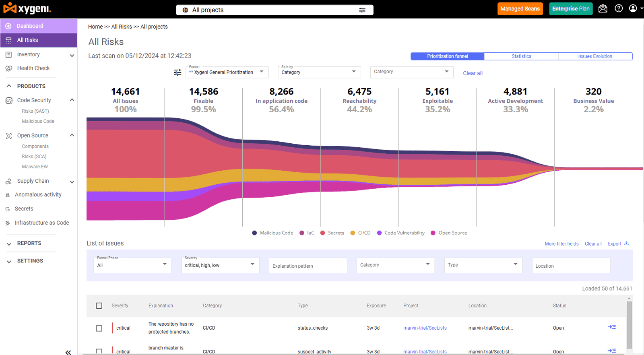Screen dimensions: 644x355
Task: Toggle Malicious Code legend color dot
Action: click(x=254, y=233)
